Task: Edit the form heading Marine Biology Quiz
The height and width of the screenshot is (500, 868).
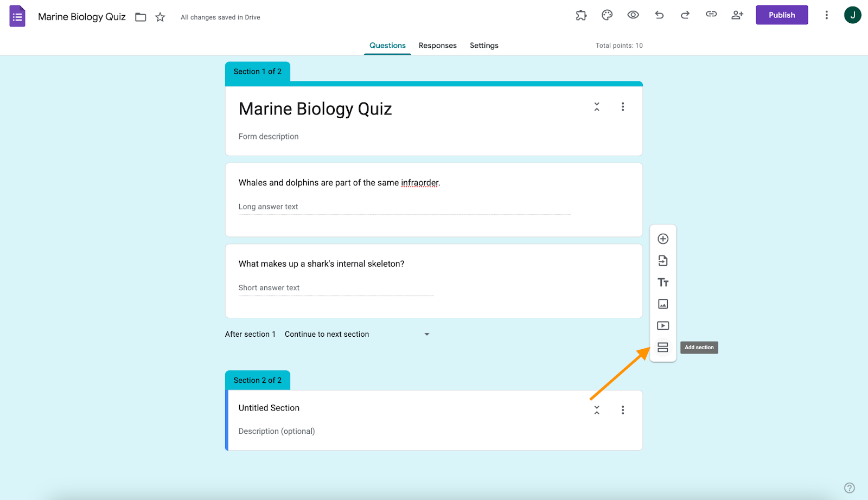Action: pos(315,109)
